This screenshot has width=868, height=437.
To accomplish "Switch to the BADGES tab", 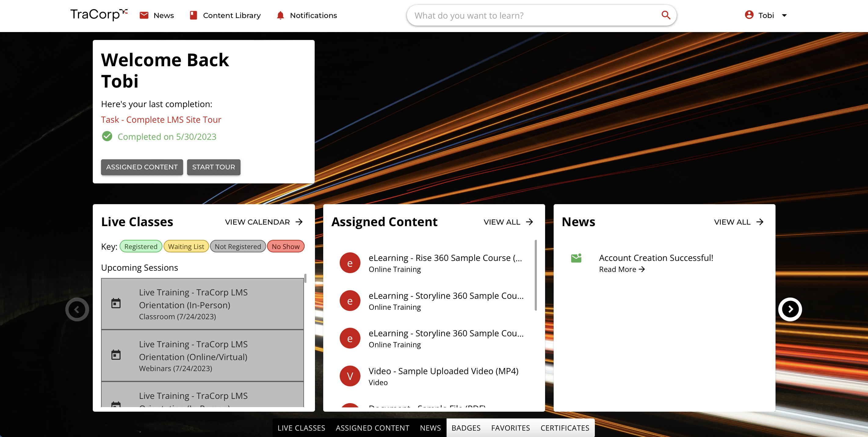I will (x=466, y=428).
